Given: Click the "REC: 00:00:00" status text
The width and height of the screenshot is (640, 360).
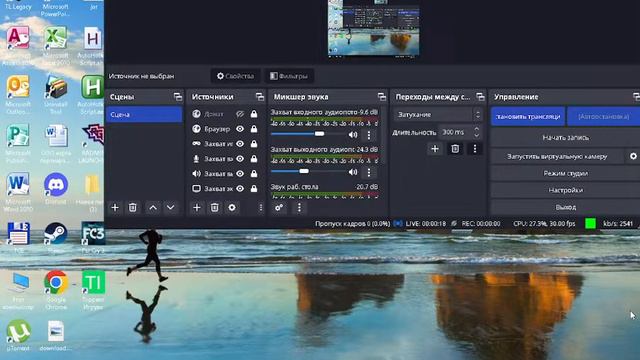Looking at the screenshot, I should pyautogui.click(x=481, y=224).
